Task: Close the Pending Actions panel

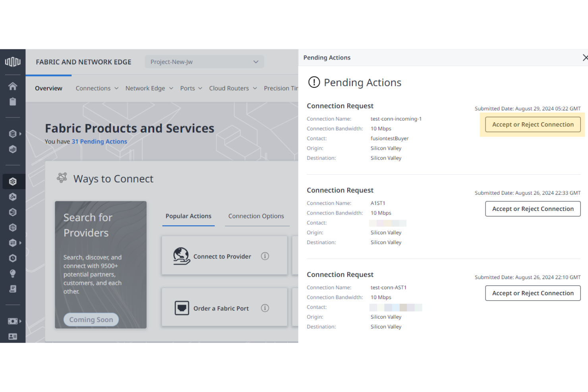Action: (x=585, y=58)
